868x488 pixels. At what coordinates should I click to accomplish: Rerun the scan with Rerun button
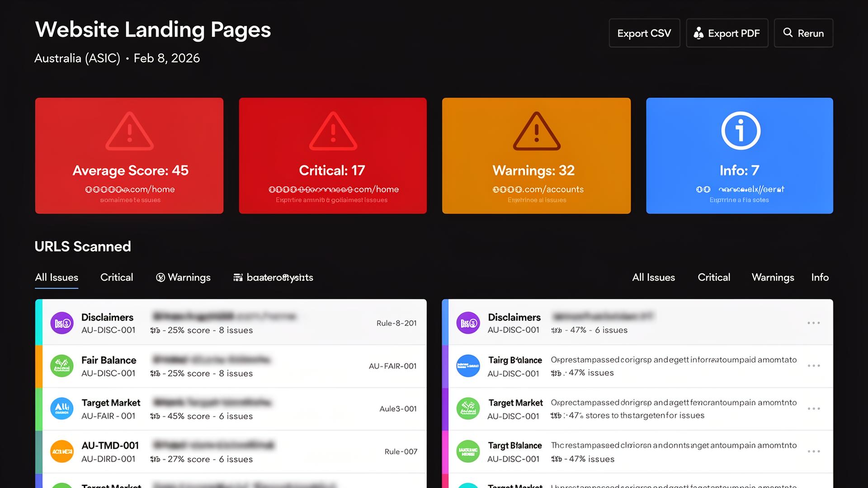[x=803, y=33]
